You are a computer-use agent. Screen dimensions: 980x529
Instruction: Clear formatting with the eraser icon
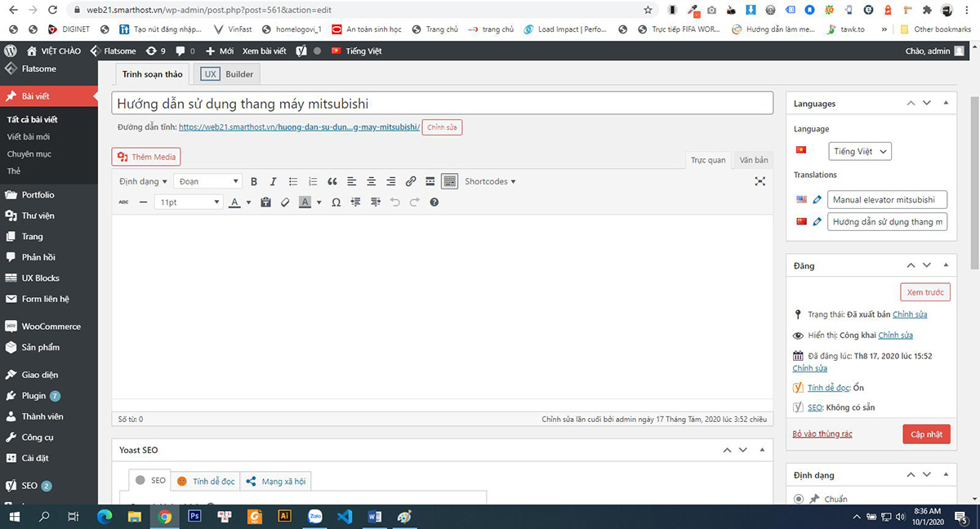click(x=285, y=202)
